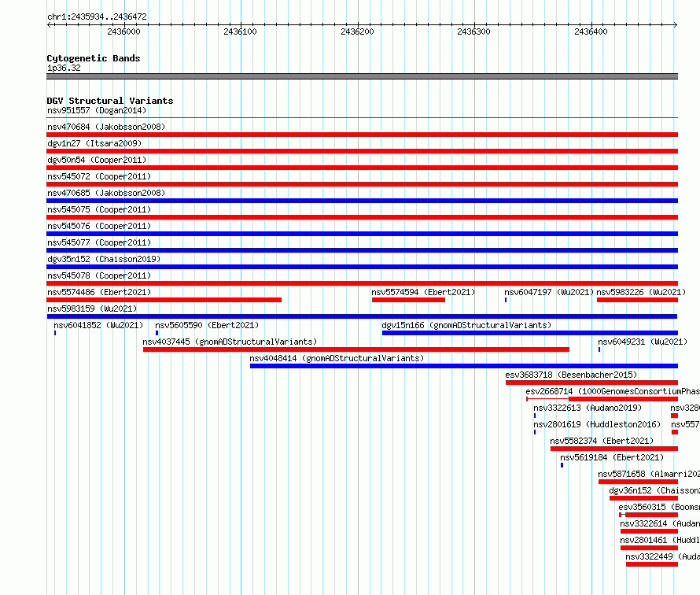Select nsv3322449 (Audano) label
The height and width of the screenshot is (595, 700).
click(x=662, y=556)
